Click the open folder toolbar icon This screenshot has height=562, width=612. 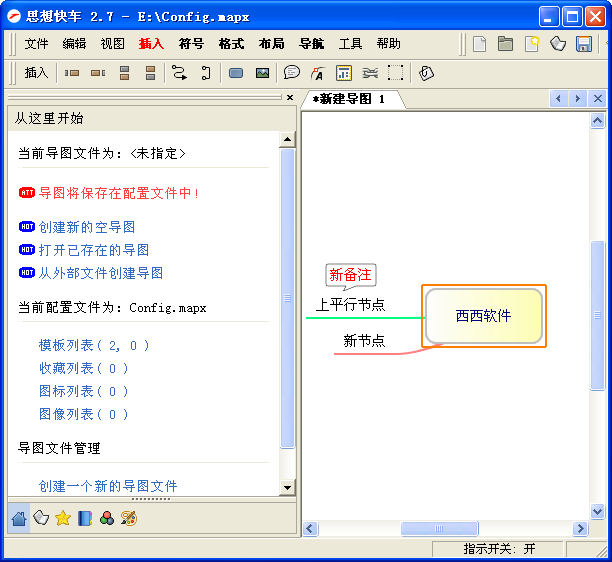click(x=505, y=44)
